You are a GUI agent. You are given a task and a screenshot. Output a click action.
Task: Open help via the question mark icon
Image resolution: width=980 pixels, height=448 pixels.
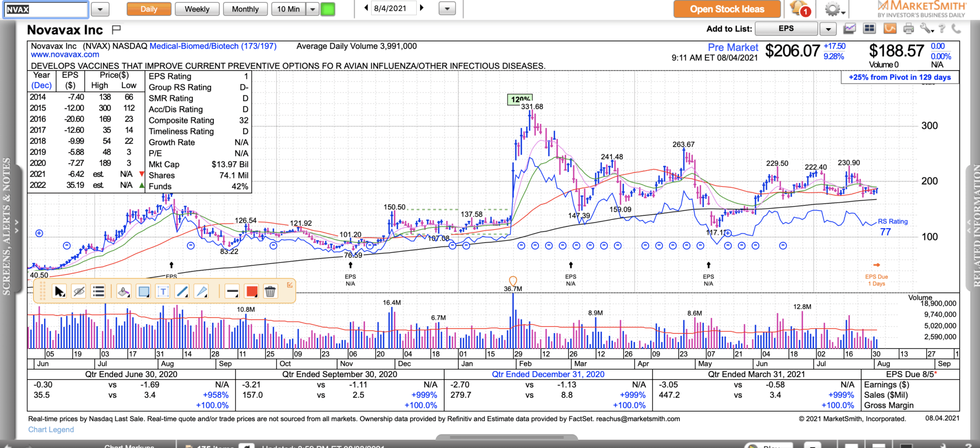point(942,29)
